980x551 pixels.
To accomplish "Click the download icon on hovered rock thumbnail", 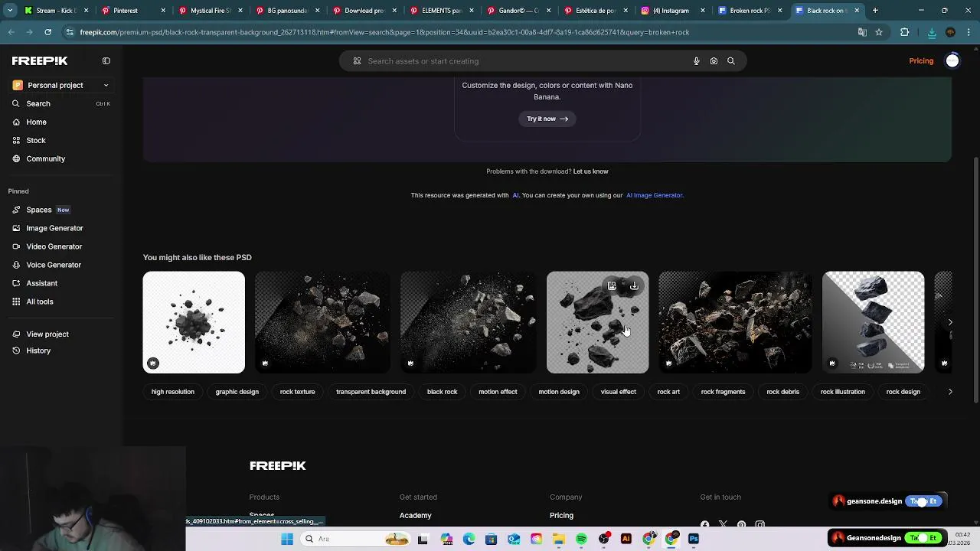I will (x=634, y=285).
